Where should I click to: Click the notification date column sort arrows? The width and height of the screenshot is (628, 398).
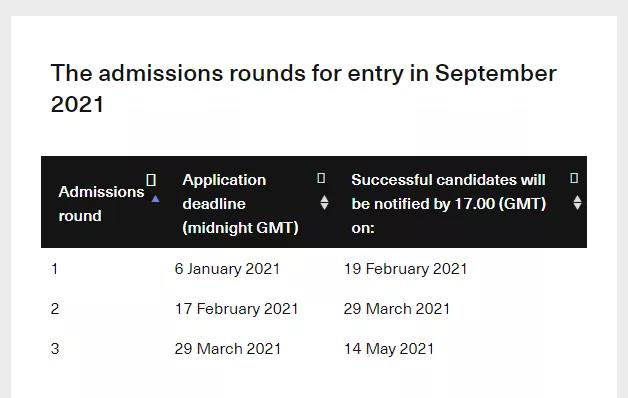point(577,203)
